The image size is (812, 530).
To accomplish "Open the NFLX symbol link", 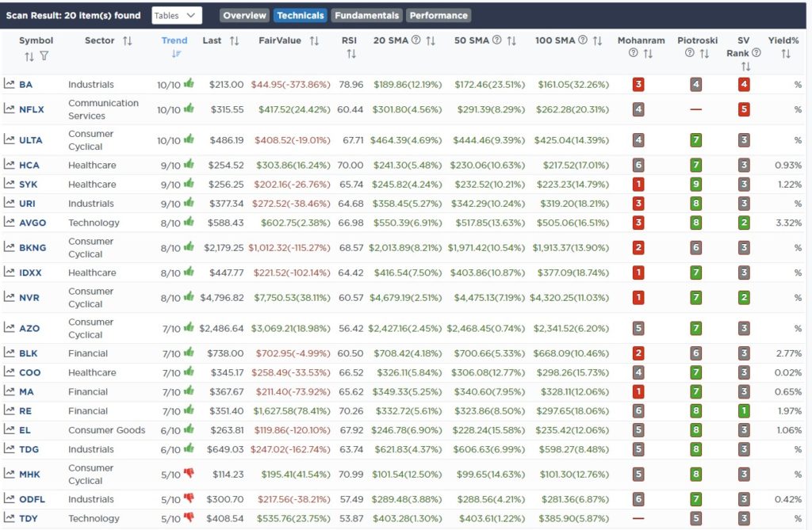I will click(x=32, y=109).
